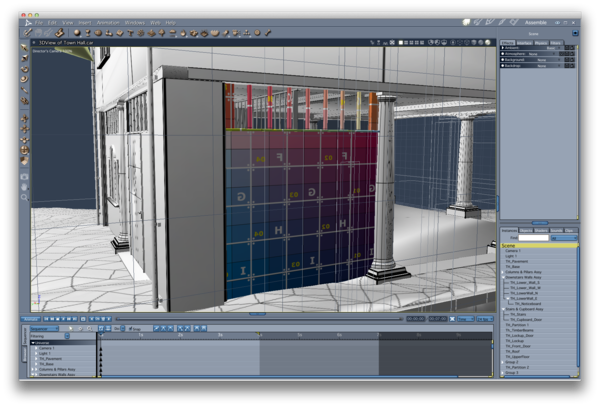The width and height of the screenshot is (600, 407).
Task: Click the clapperboard icon right of Assemble room icons
Action: (514, 23)
